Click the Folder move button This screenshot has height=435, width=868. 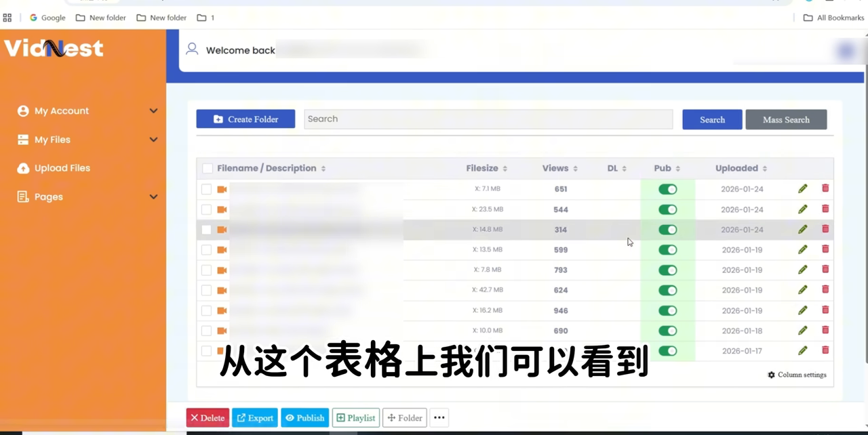(x=405, y=417)
